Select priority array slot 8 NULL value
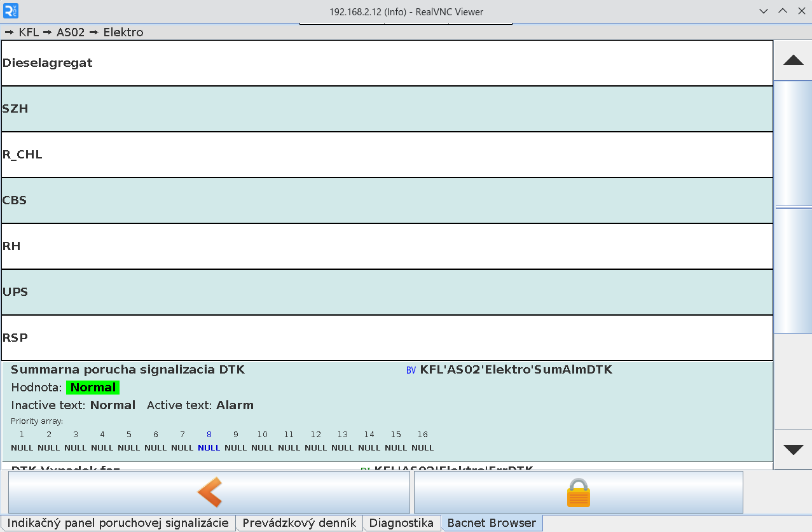The height and width of the screenshot is (532, 812). tap(209, 447)
